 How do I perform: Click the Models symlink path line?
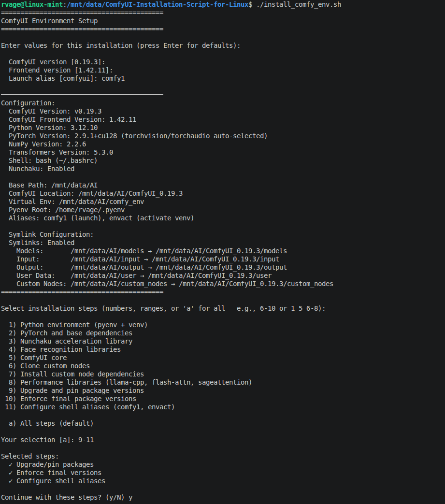(152, 251)
